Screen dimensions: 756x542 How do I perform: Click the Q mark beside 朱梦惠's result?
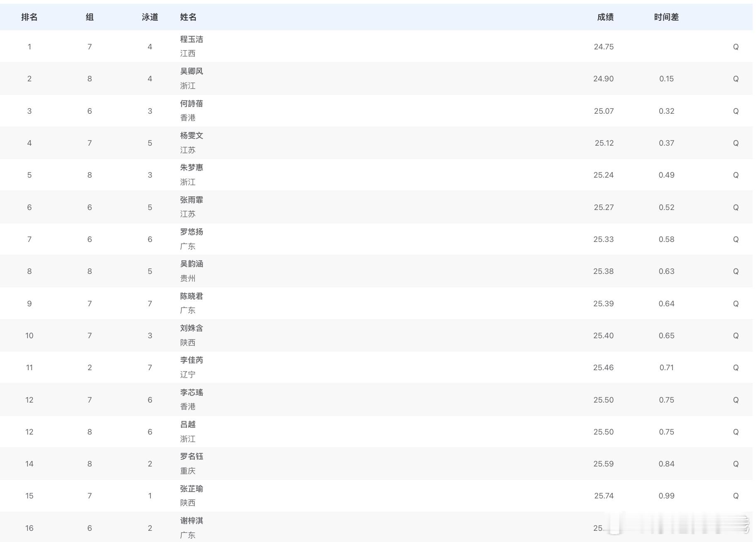point(736,175)
